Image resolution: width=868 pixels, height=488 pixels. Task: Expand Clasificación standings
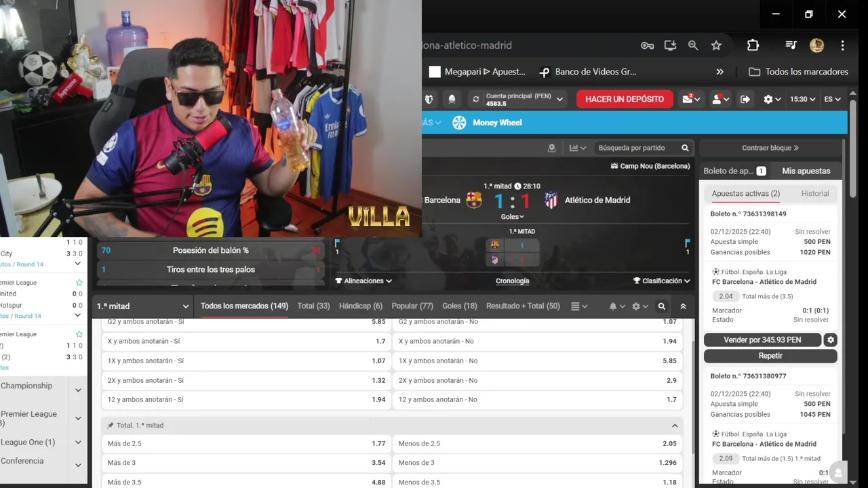[x=662, y=281]
